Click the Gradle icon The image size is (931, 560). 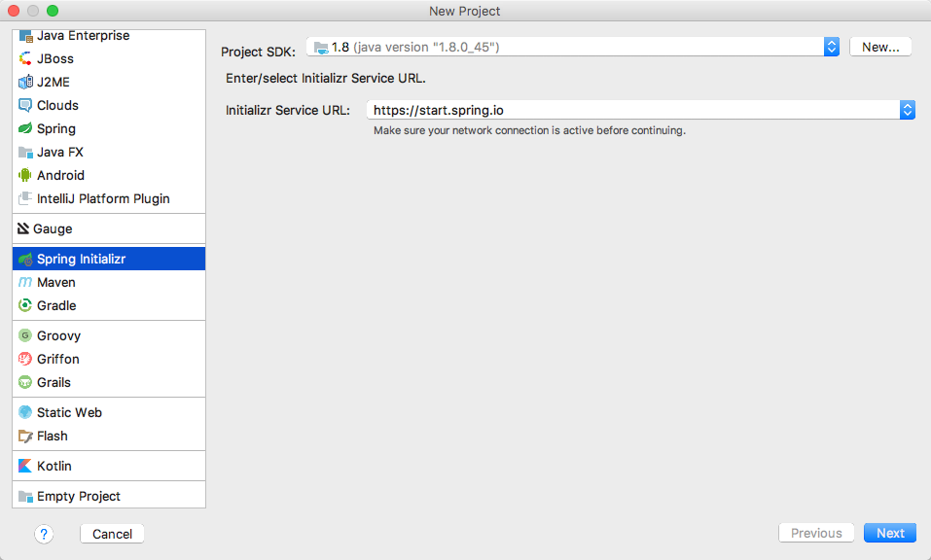[x=25, y=305]
